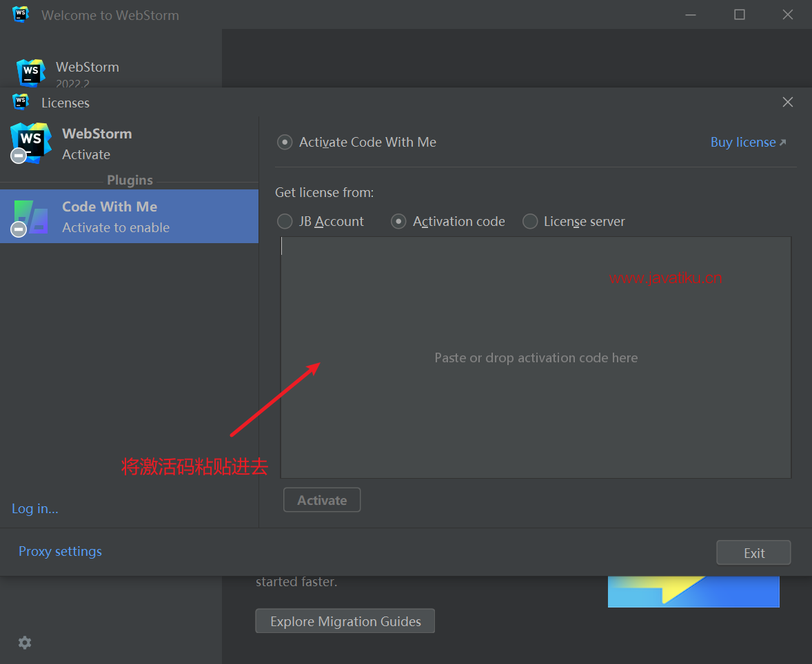Open the settings gear in Welcome window
Viewport: 812px width, 664px height.
point(25,643)
